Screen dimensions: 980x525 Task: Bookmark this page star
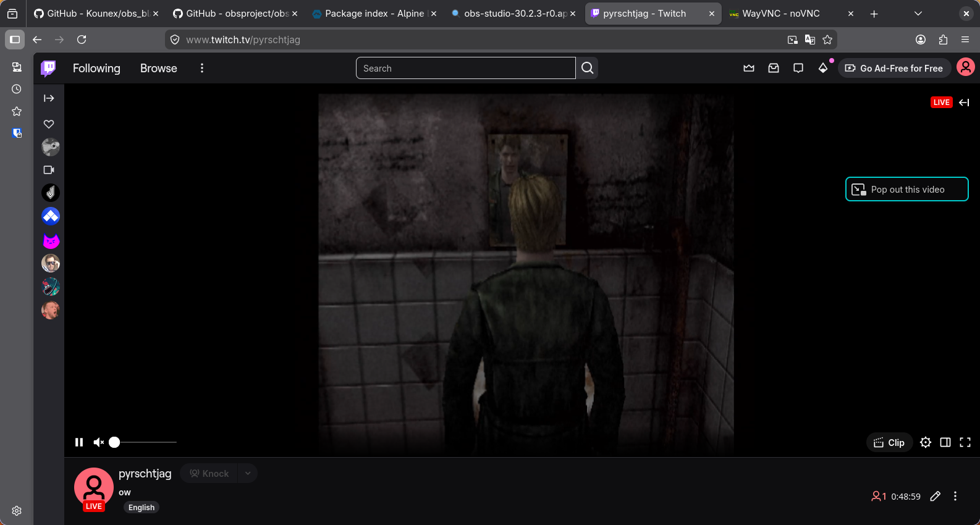[x=827, y=40]
